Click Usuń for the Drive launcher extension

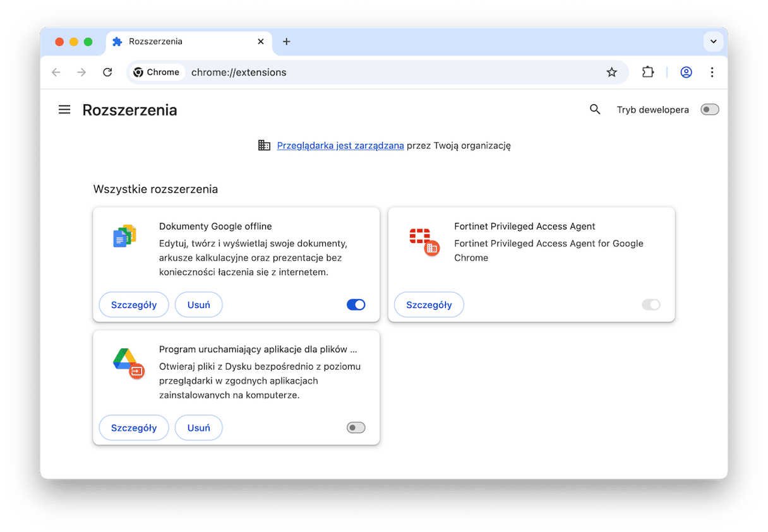pos(199,428)
